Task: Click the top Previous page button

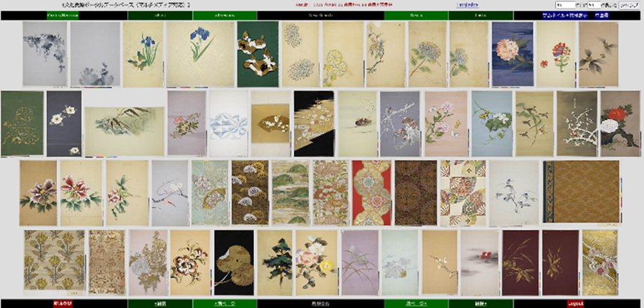Action: tap(225, 15)
